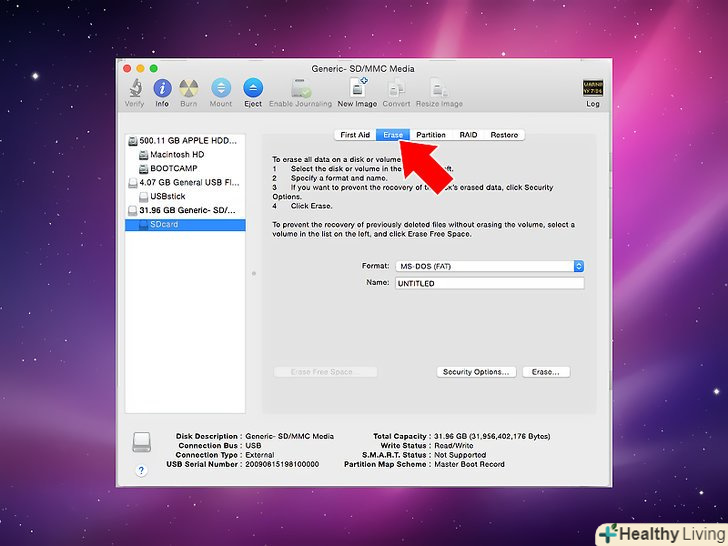This screenshot has height=546, width=728.
Task: Click the Total Capacity value text
Action: (x=492, y=436)
